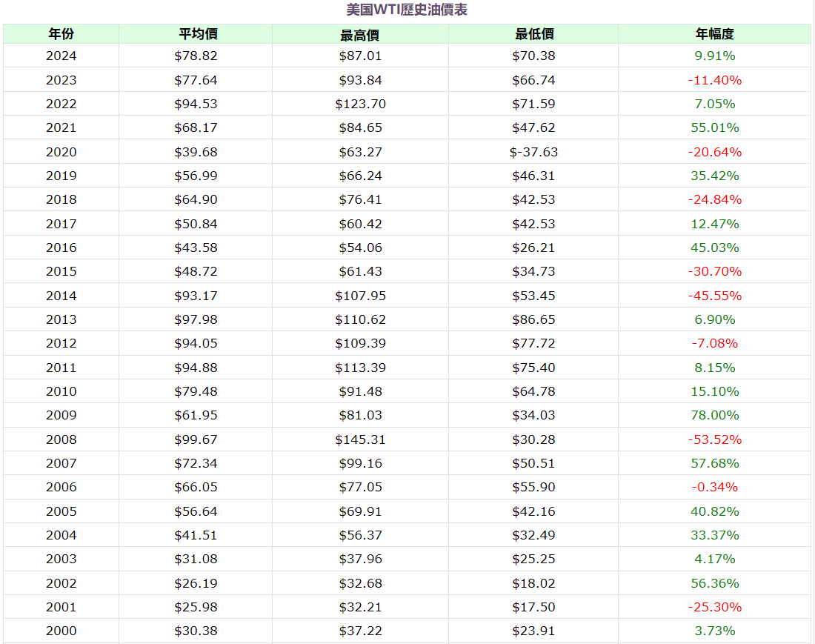Select the 2020 year cell
Screen dimensions: 815x644
click(x=61, y=152)
